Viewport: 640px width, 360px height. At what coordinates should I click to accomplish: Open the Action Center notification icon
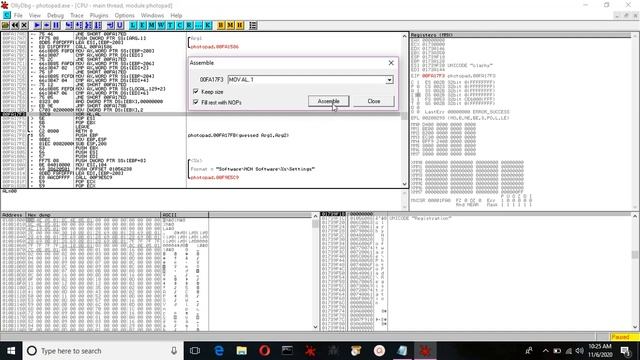625,351
